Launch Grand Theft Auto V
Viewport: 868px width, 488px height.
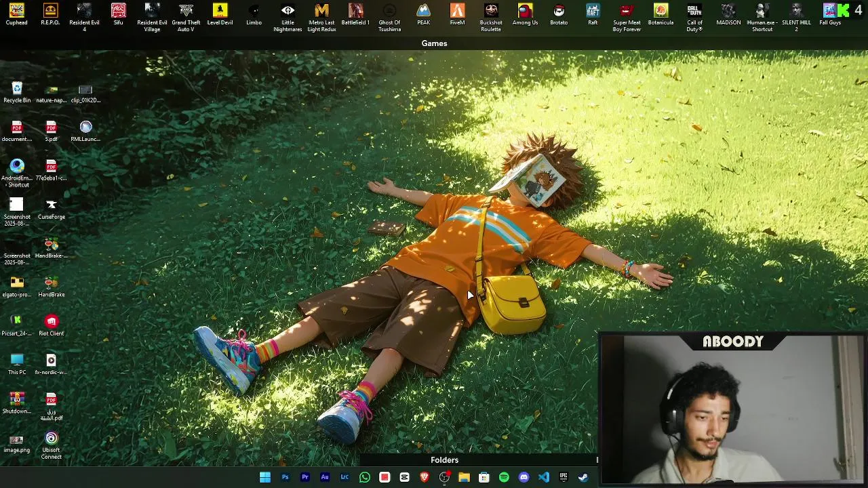[186, 18]
